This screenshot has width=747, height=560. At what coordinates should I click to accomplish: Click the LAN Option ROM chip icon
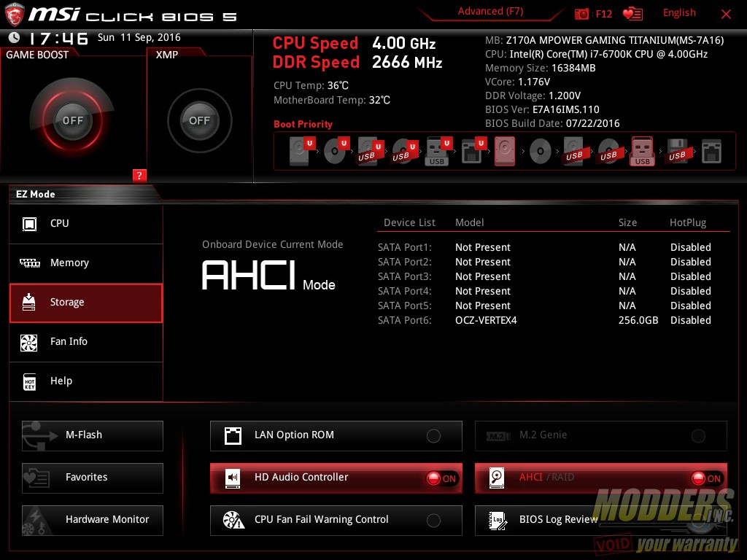pyautogui.click(x=233, y=435)
